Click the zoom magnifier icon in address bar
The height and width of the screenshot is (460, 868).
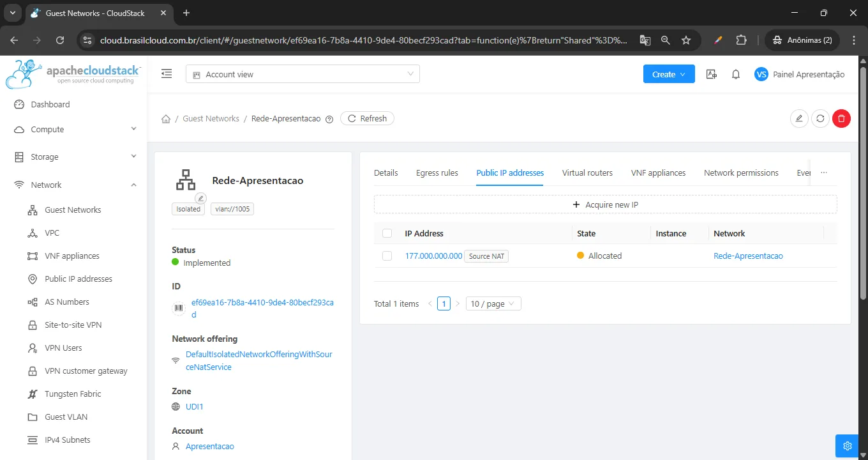[666, 40]
